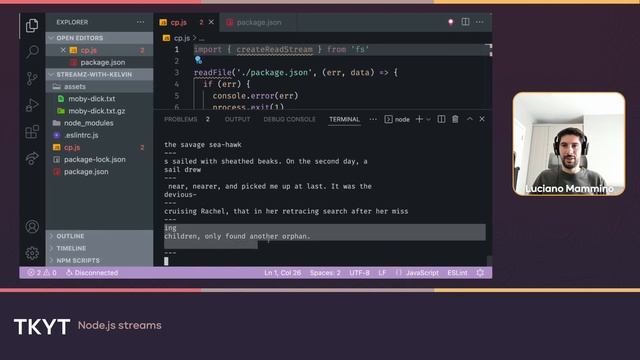Open the Search view in activity bar
The width and height of the screenshot is (640, 360).
(x=32, y=51)
